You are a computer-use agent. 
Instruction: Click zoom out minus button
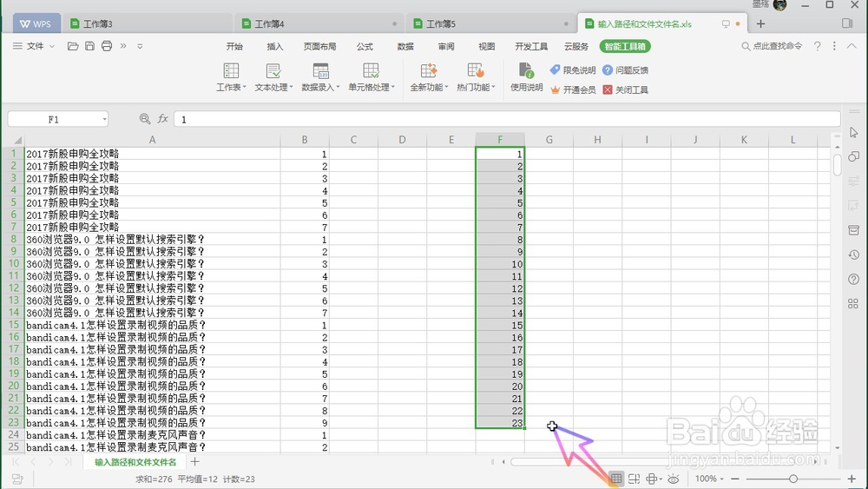coord(735,479)
